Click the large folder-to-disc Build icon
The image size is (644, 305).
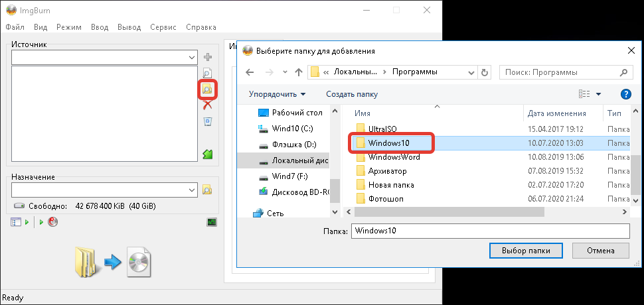click(114, 261)
